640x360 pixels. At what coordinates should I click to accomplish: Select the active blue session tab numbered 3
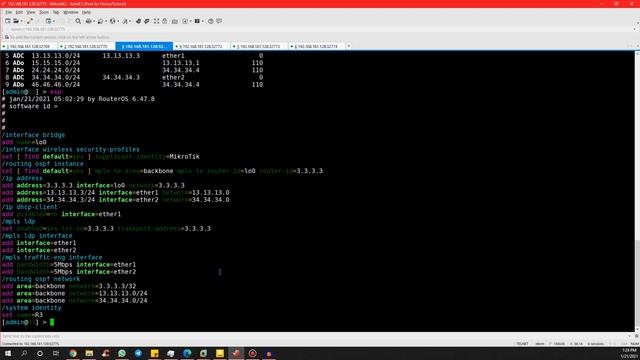click(144, 47)
